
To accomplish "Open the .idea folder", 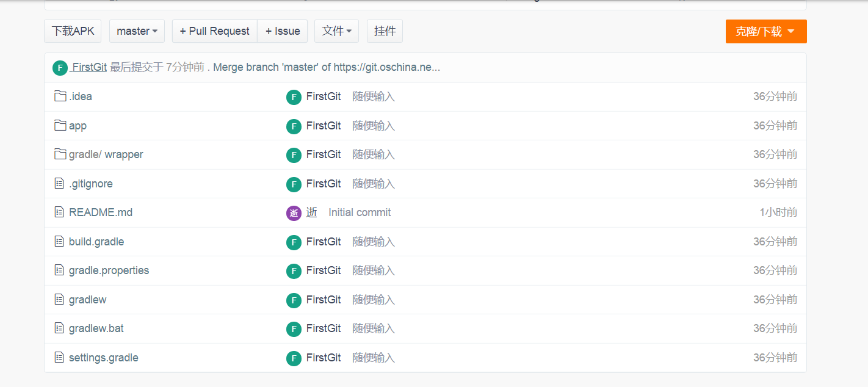I will pos(81,96).
